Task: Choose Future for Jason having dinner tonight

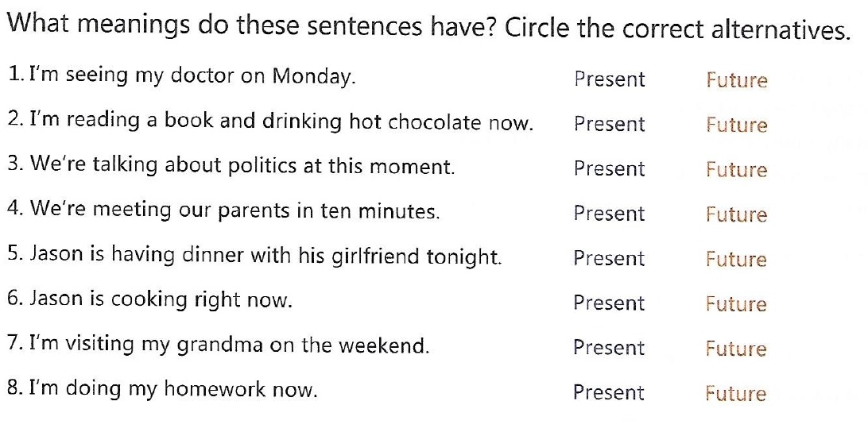Action: [x=736, y=260]
